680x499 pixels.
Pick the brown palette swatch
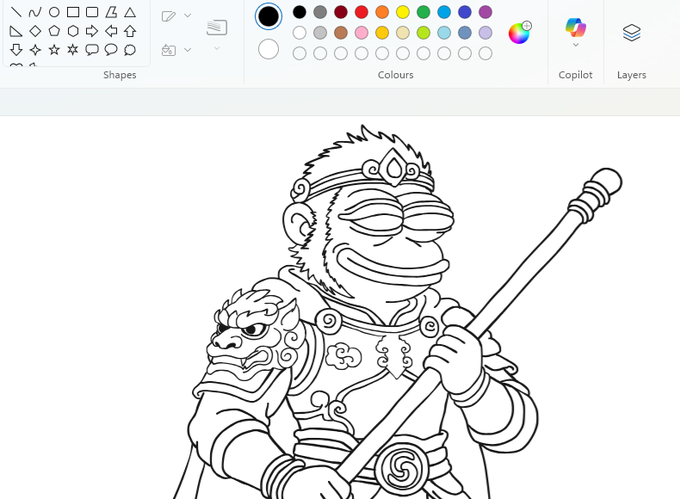(x=341, y=33)
